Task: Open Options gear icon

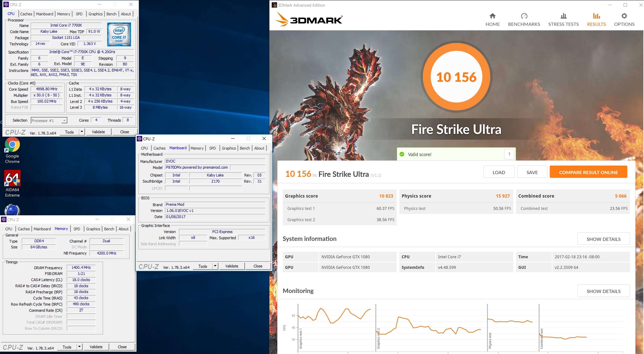Action: [x=624, y=16]
